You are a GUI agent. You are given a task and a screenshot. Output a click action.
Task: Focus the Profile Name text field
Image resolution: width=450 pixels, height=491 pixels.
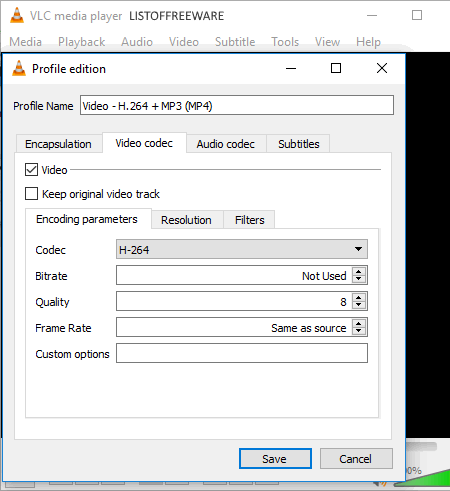237,106
